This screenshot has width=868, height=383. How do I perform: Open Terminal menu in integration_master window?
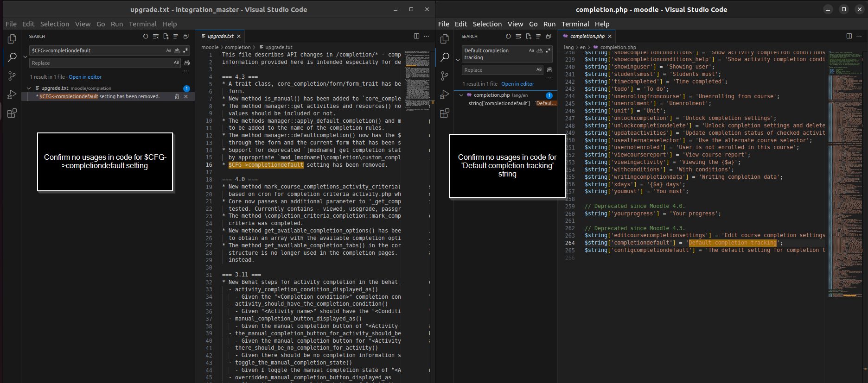tap(143, 24)
